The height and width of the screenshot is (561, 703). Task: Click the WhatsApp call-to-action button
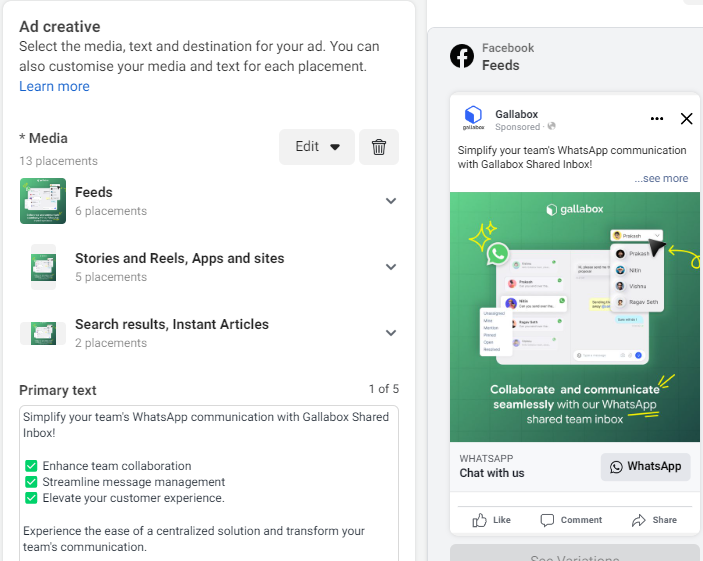(645, 467)
